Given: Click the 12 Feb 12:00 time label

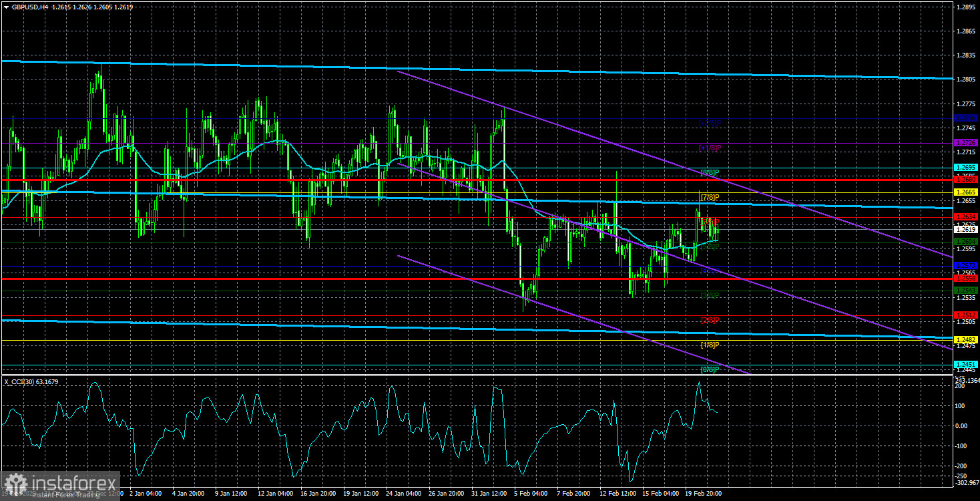Looking at the screenshot, I should point(619,494).
